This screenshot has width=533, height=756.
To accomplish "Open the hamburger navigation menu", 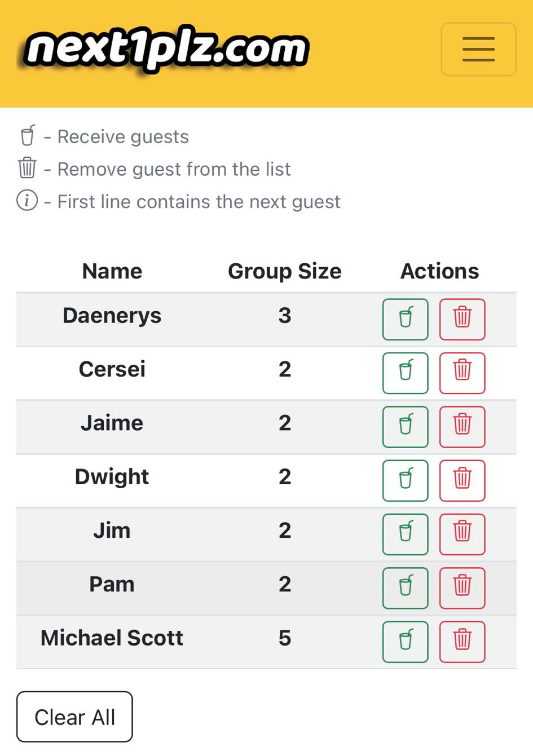I will 478,49.
